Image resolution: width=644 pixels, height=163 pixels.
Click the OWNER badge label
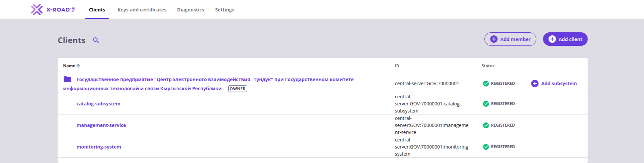(238, 89)
